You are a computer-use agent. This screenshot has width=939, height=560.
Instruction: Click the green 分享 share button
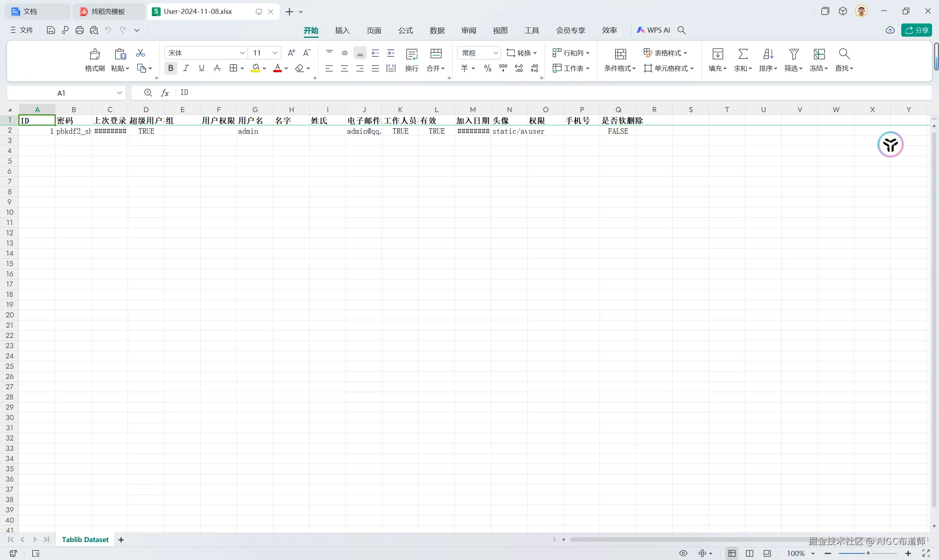click(916, 30)
